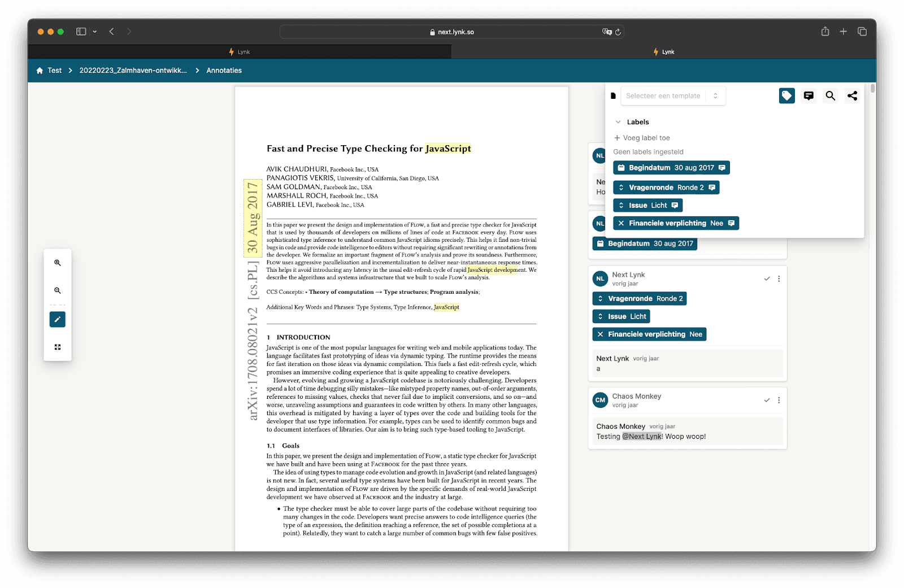Click the NL avatar of Next Lynk annotation
The width and height of the screenshot is (904, 588).
coord(600,278)
